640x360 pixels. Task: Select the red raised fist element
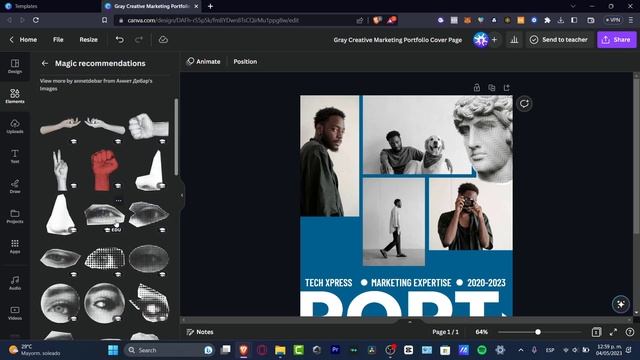pos(104,169)
